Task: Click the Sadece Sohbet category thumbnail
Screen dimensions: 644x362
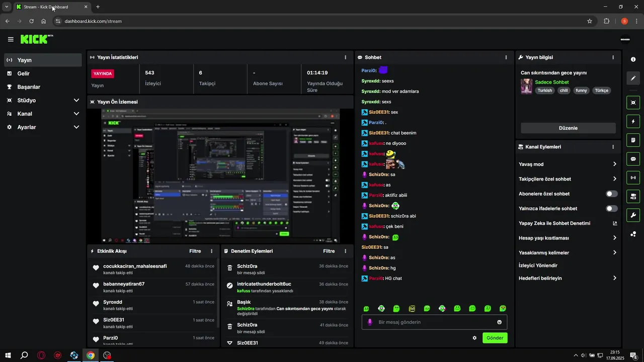Action: [526, 86]
